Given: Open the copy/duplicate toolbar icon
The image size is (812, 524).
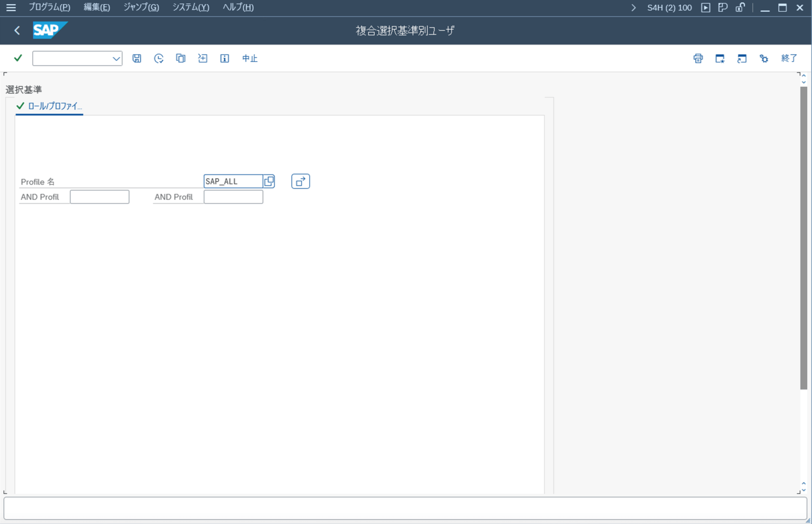Looking at the screenshot, I should click(180, 58).
